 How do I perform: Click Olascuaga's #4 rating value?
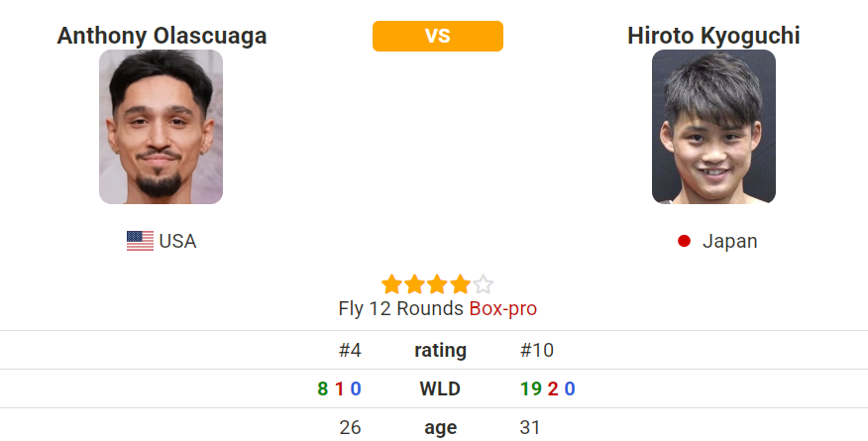point(350,350)
